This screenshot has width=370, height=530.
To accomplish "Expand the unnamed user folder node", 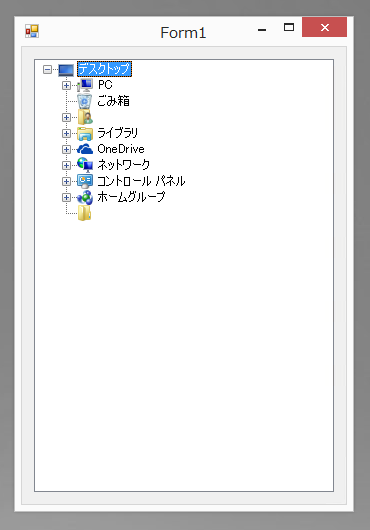I will 66,117.
